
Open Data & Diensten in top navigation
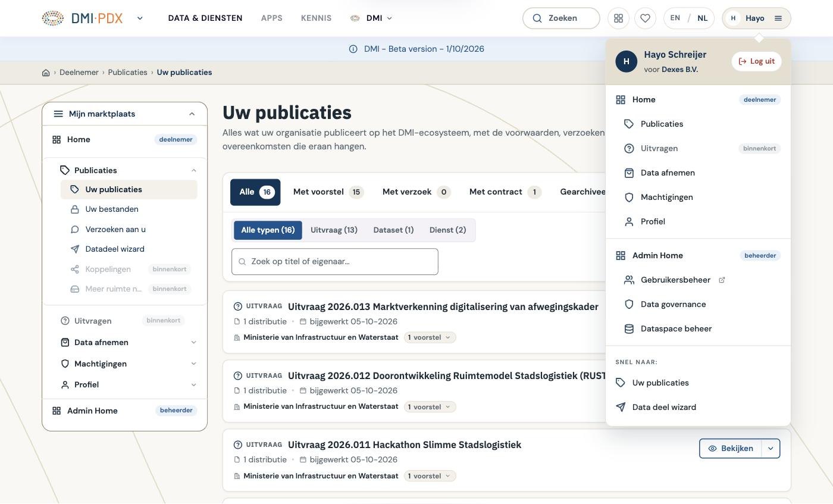(x=205, y=18)
